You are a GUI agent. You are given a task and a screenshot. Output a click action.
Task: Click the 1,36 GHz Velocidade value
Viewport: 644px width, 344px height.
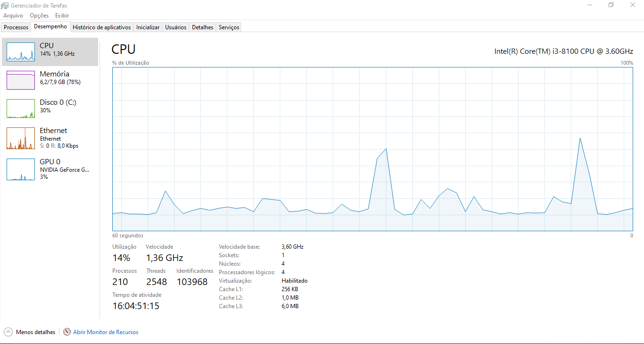coord(164,258)
